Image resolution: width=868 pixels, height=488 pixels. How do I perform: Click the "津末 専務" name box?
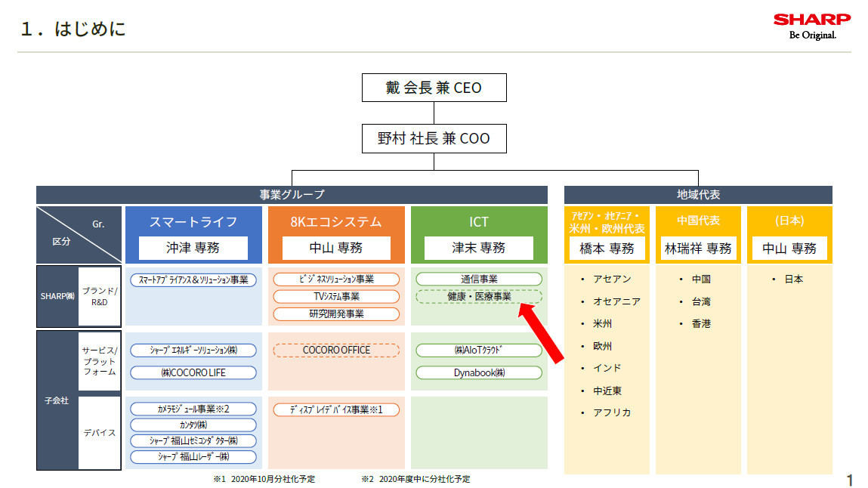pos(479,248)
